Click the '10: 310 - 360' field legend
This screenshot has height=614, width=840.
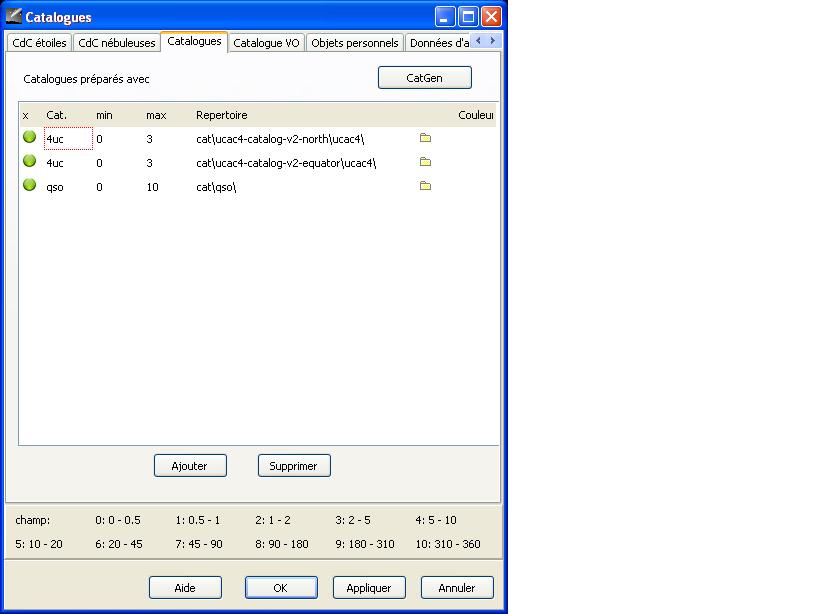[448, 544]
